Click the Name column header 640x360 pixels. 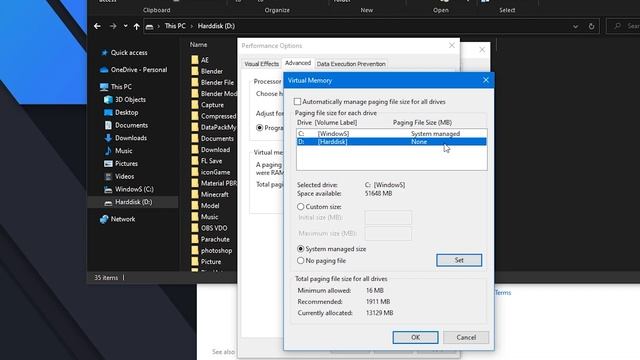point(198,44)
